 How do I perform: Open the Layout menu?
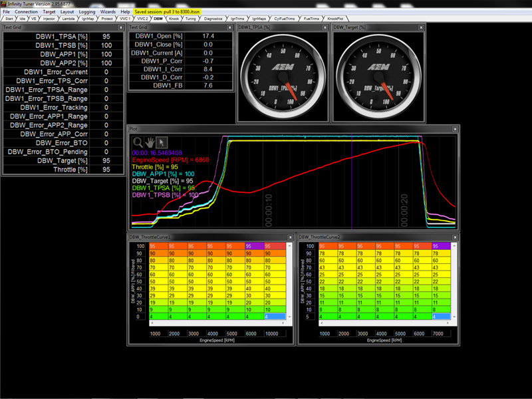[x=67, y=11]
